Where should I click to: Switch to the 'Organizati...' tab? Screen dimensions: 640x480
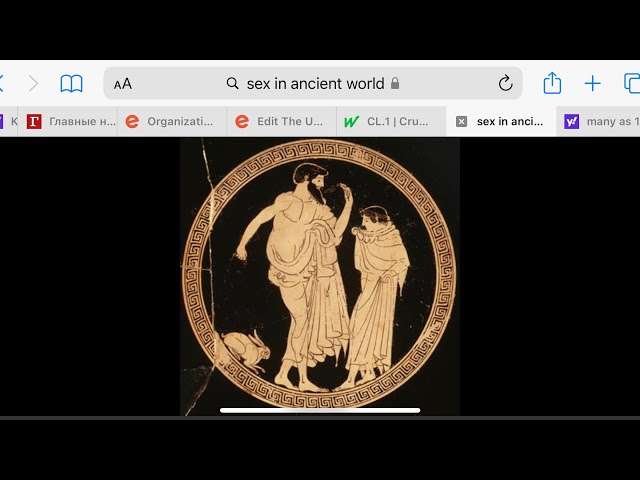tap(172, 121)
